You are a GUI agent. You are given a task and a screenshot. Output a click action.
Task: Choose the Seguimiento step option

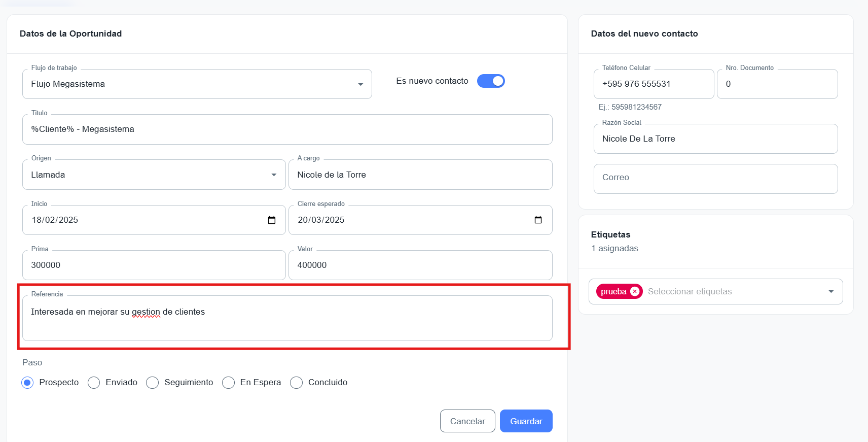[153, 383]
